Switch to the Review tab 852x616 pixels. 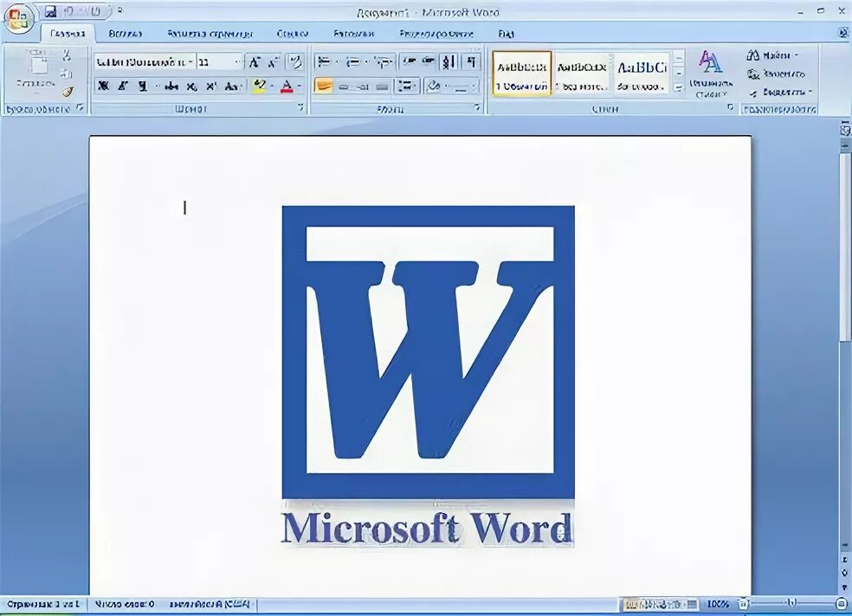[x=436, y=34]
